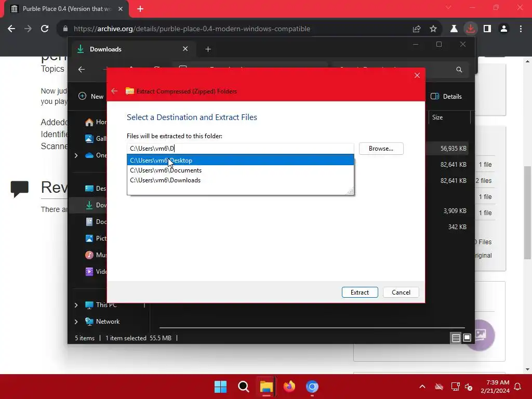Select Network in sidebar
The image size is (532, 399).
click(102, 321)
